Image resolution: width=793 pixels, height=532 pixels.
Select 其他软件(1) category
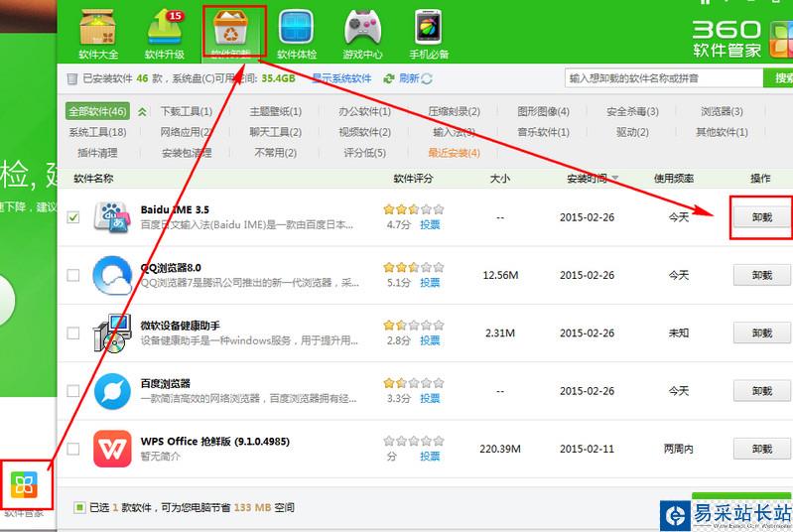pos(722,132)
